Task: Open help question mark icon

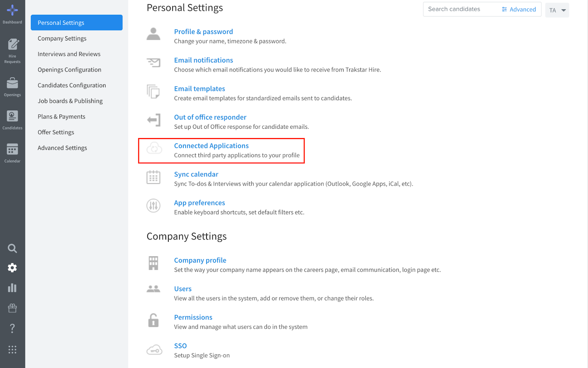Action: (x=12, y=328)
